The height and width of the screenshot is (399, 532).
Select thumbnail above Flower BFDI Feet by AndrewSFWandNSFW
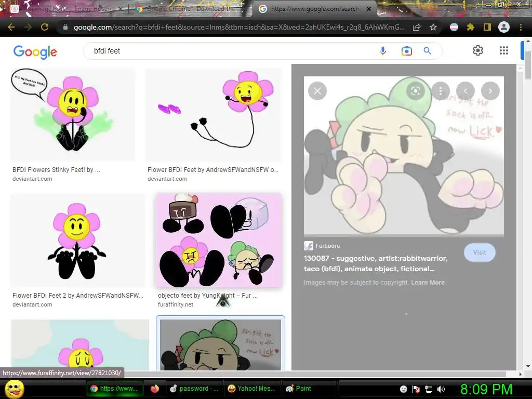click(x=214, y=115)
